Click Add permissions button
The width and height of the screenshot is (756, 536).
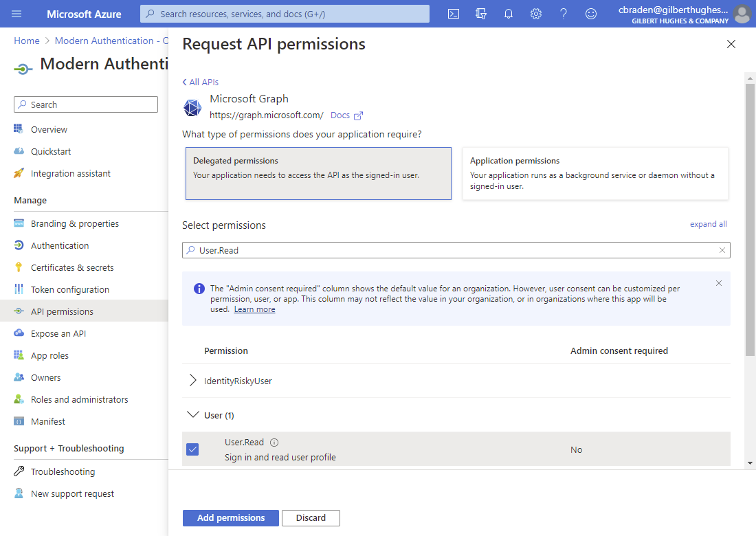coord(230,517)
